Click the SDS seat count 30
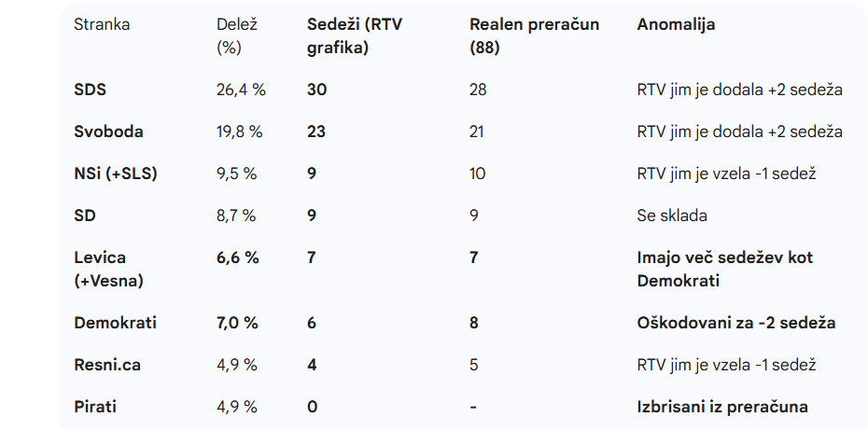This screenshot has width=868, height=431. click(316, 90)
